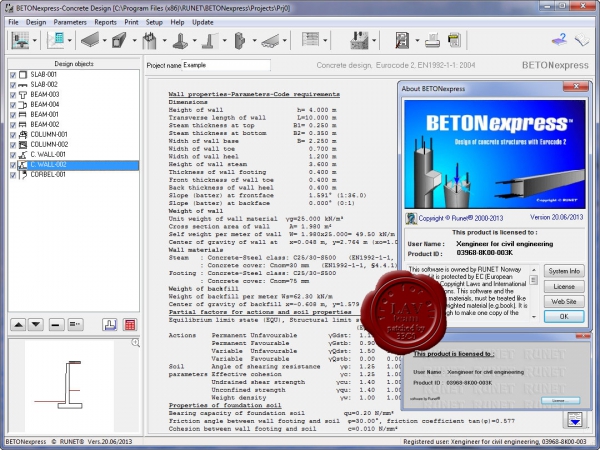Screen dimensions: 600x450
Task: Click the magnifier icon over wall preview
Action: [135, 342]
